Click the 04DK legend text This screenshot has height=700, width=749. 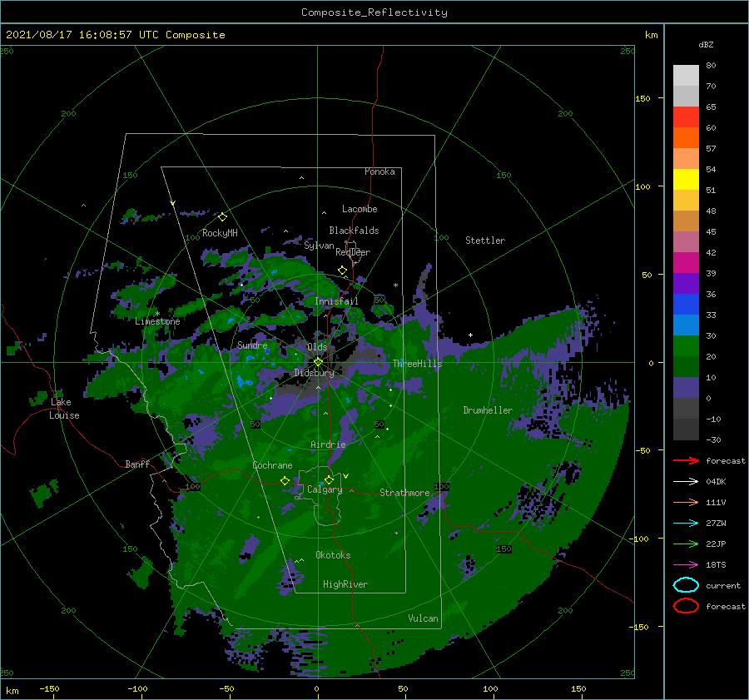(716, 482)
